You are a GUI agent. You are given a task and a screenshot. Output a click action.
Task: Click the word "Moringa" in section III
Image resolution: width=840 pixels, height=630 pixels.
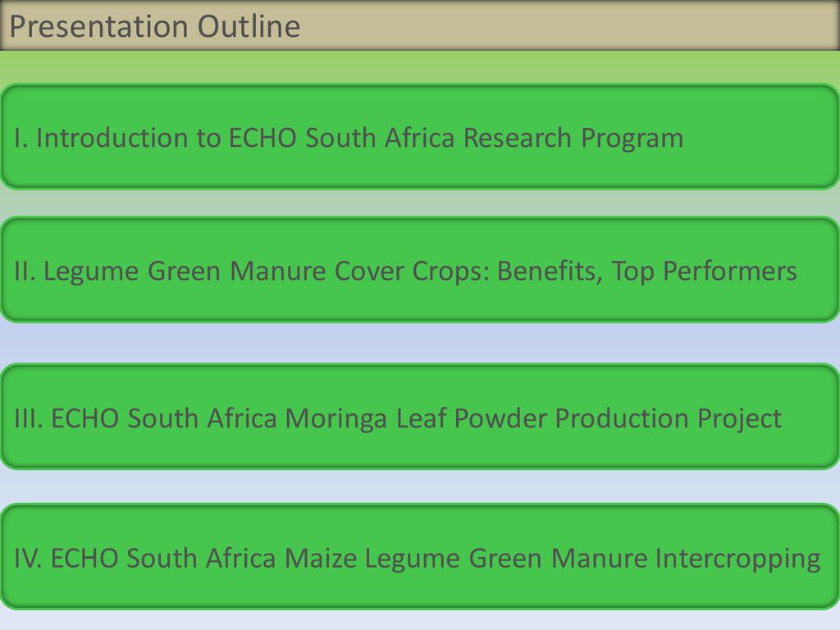[x=336, y=418]
